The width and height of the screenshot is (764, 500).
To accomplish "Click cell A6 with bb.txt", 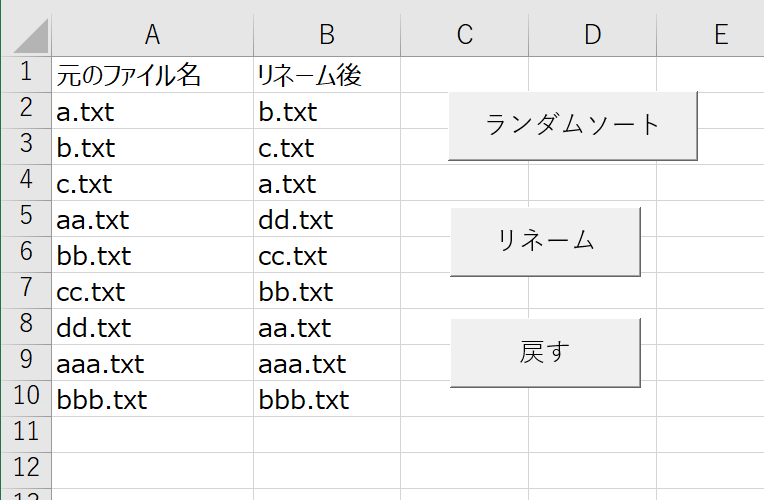I will [x=152, y=255].
